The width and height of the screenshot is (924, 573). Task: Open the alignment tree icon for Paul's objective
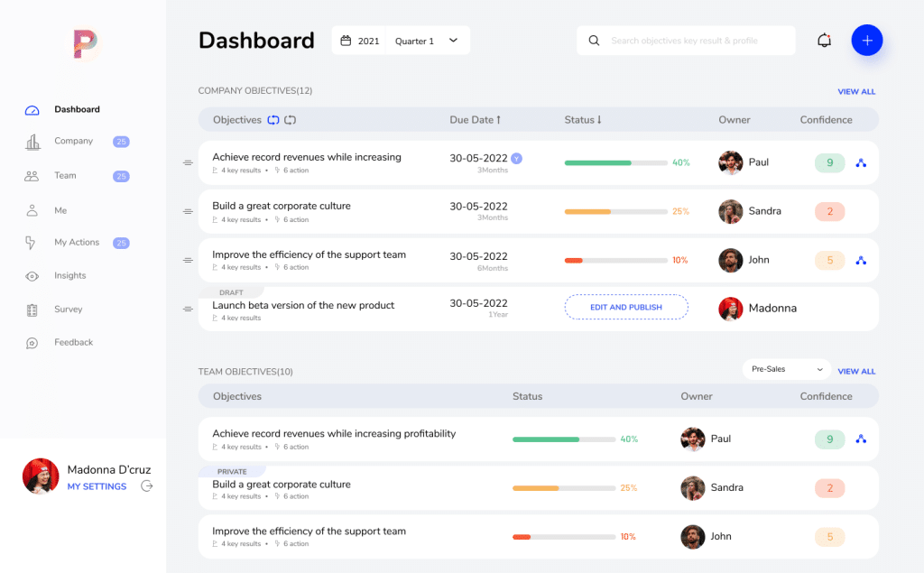(x=861, y=162)
